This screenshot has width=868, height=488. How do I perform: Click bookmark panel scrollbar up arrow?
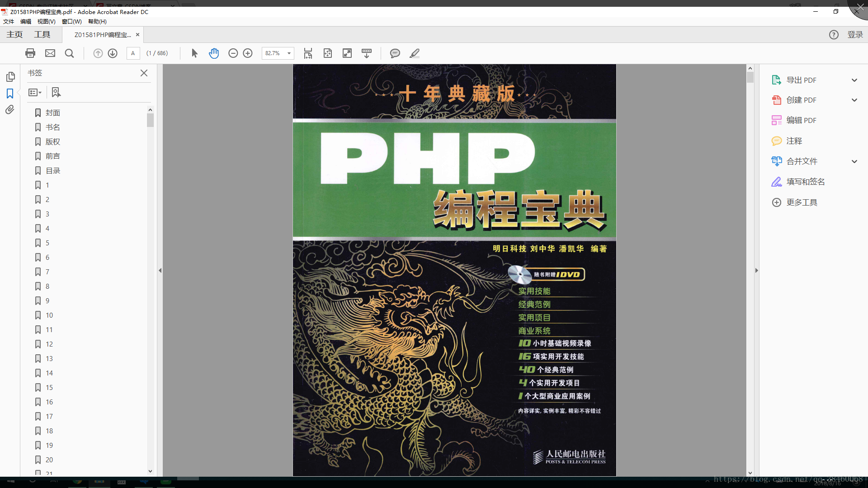coord(150,110)
